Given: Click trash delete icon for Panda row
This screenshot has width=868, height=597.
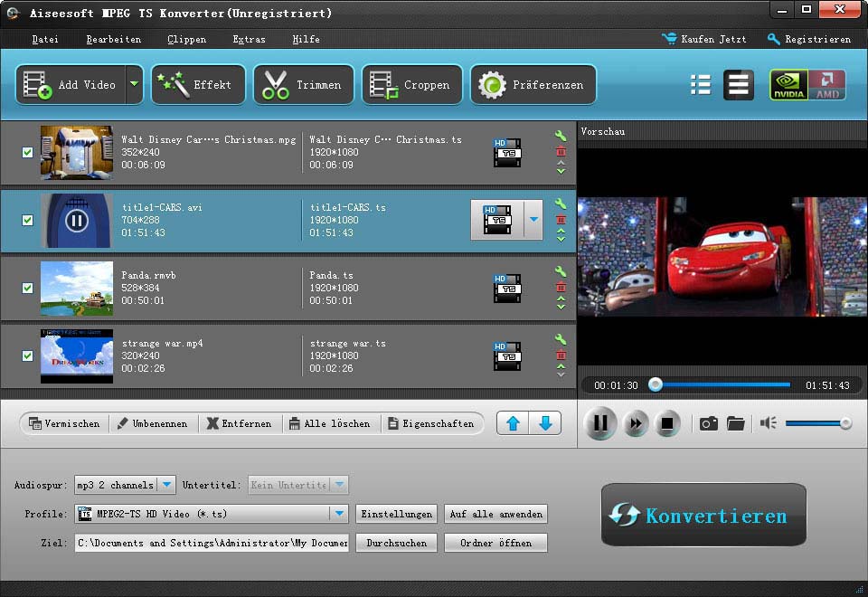Looking at the screenshot, I should click(561, 287).
